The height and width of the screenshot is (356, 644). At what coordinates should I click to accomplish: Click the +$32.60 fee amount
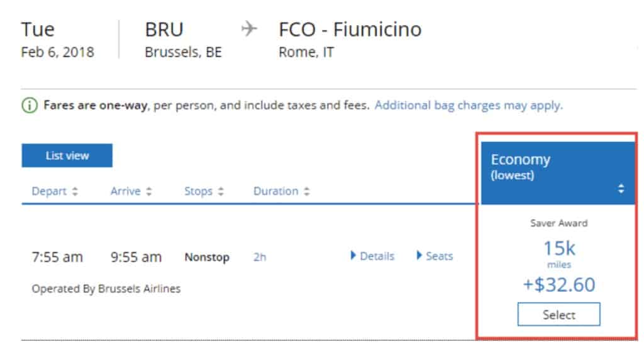(559, 284)
